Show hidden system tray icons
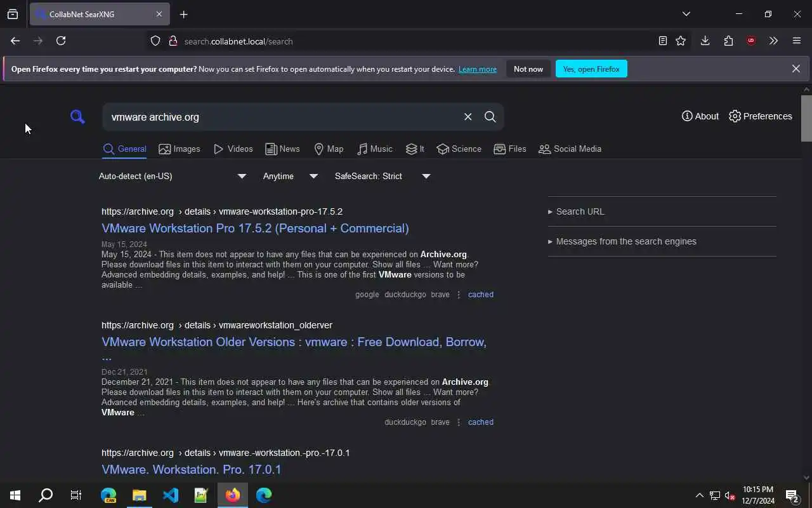This screenshot has height=508, width=812. tap(699, 495)
